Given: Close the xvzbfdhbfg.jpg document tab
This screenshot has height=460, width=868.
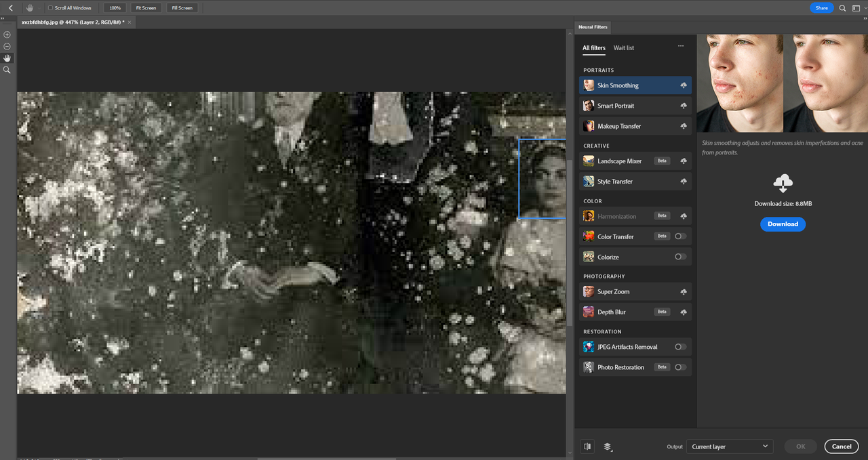Looking at the screenshot, I should 130,22.
